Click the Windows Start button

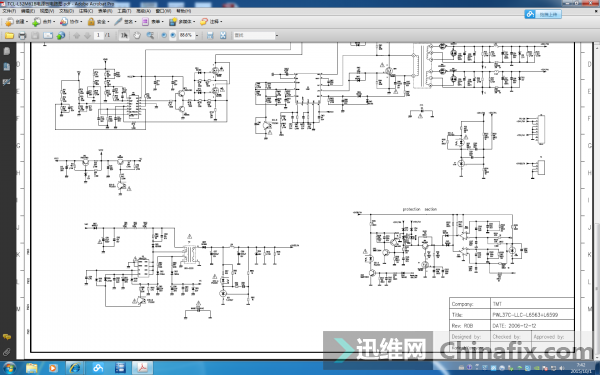(x=9, y=368)
